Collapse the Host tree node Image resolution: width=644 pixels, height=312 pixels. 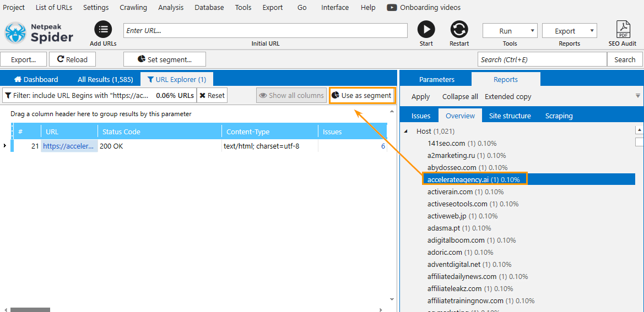(406, 131)
